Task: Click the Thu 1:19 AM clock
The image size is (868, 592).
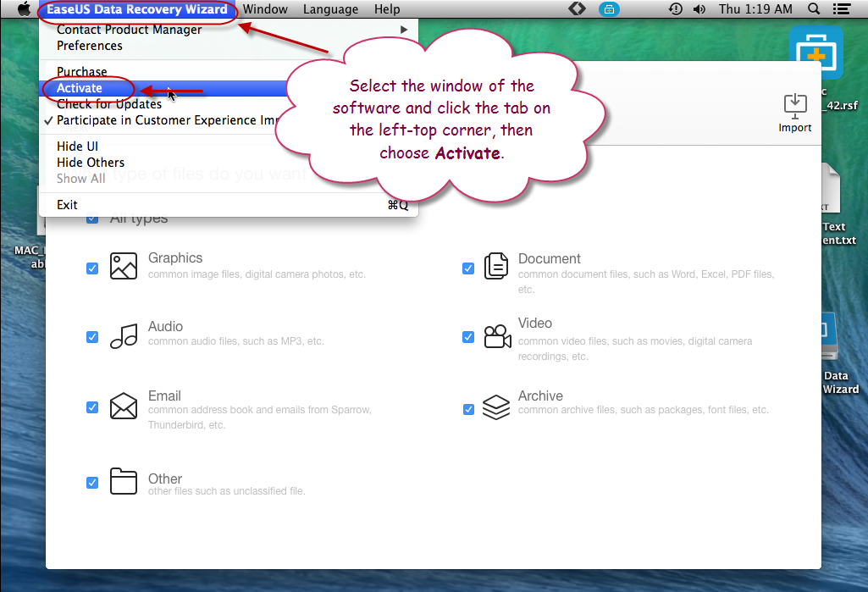Action: click(x=755, y=8)
